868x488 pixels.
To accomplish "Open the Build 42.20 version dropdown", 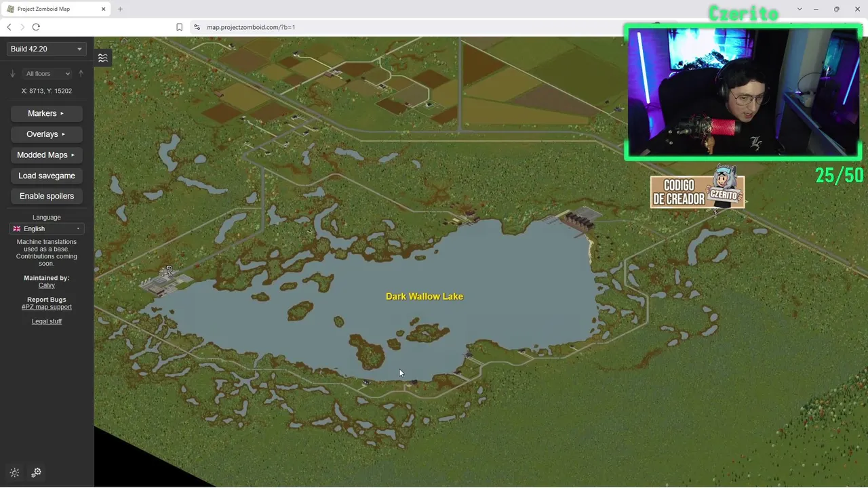I will [46, 49].
